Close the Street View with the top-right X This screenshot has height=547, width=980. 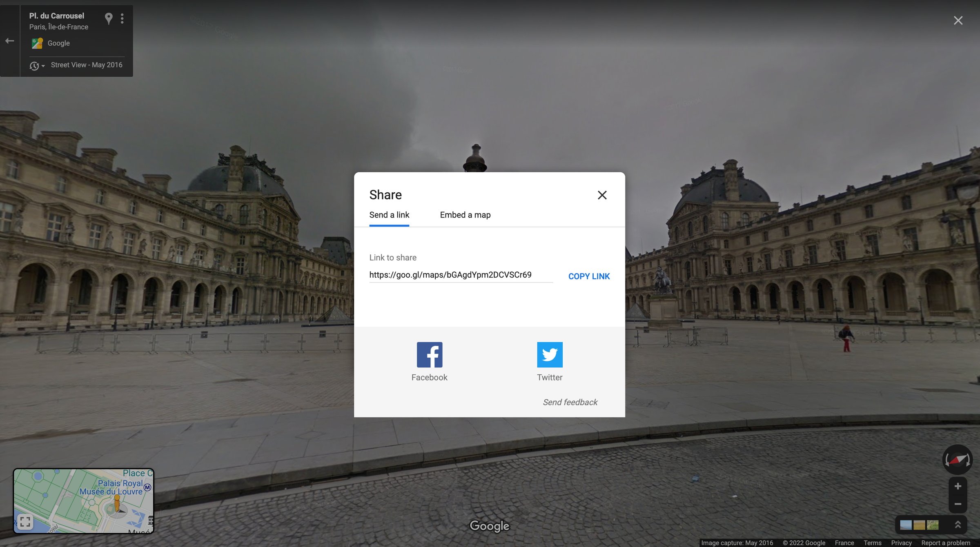(x=958, y=20)
